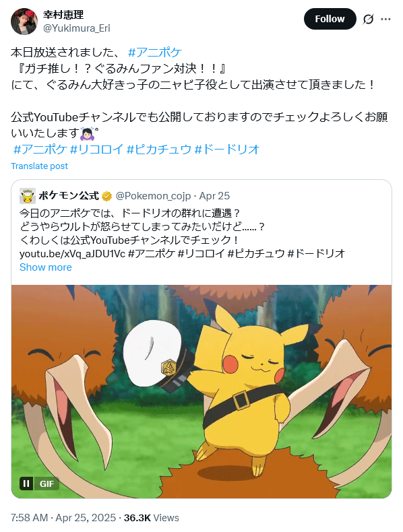403x532 pixels.
Task: Open the three-dot more options menu
Action: [385, 20]
